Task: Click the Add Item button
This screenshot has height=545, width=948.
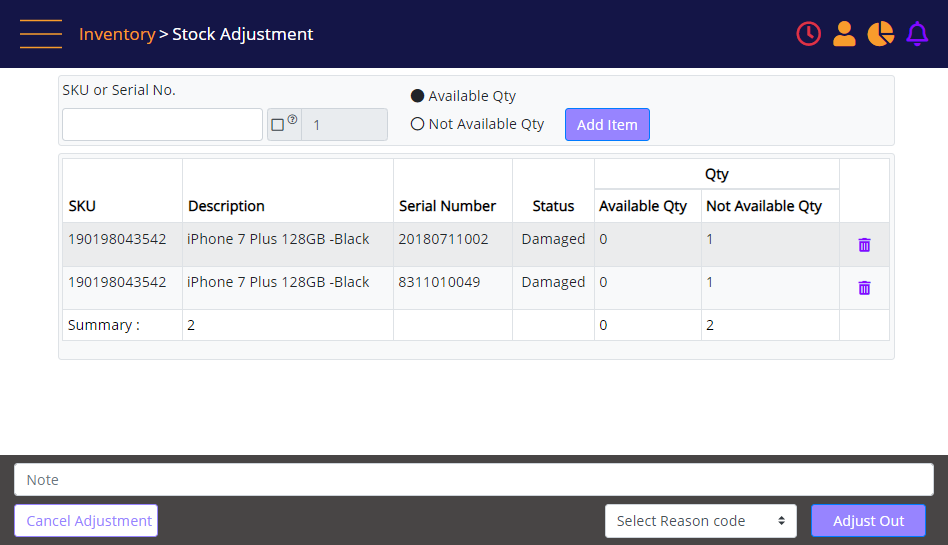Action: tap(607, 125)
